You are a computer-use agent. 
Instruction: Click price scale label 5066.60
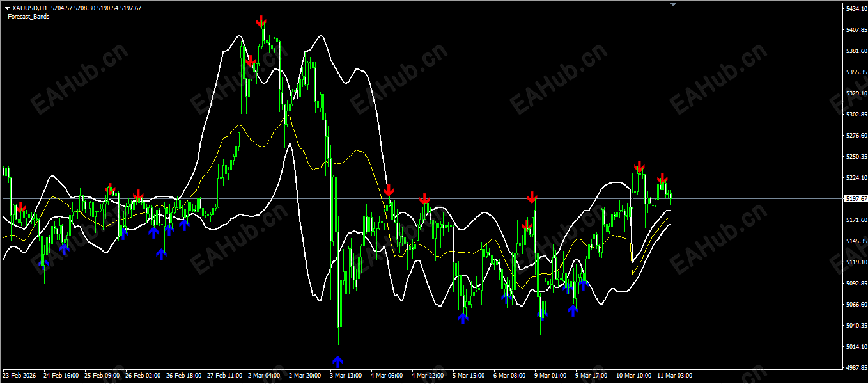click(x=856, y=305)
